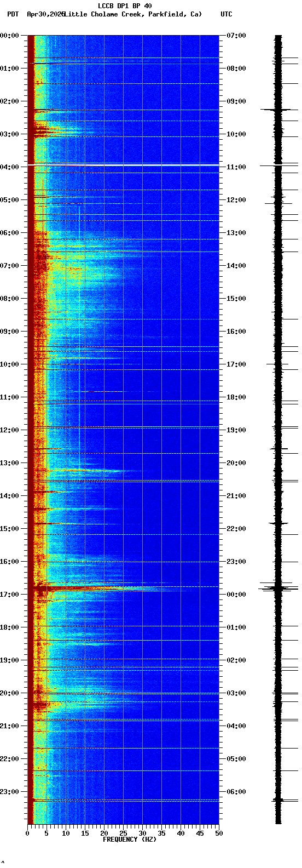Click the "12:00" label on the PDT axis

pos(9,430)
